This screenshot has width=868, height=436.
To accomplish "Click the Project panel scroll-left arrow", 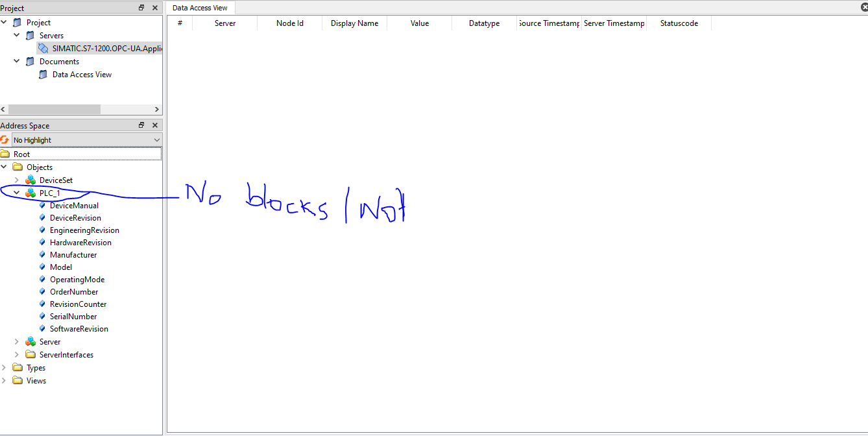I will [4, 110].
